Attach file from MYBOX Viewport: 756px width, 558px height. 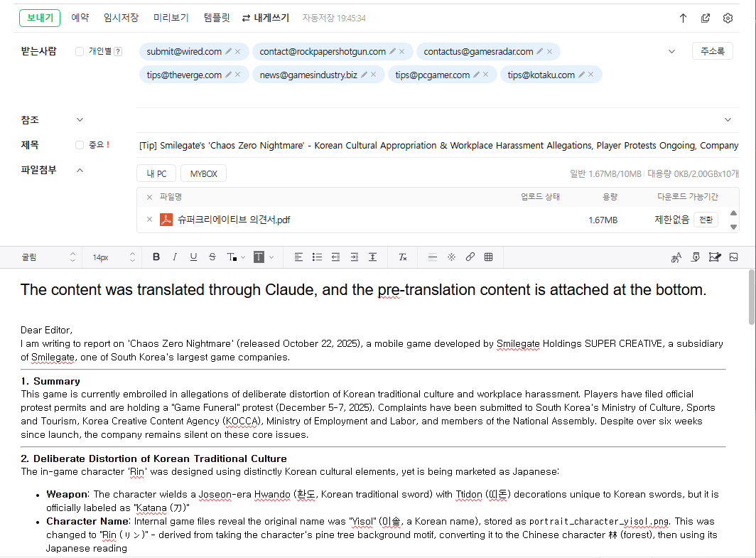pos(203,173)
